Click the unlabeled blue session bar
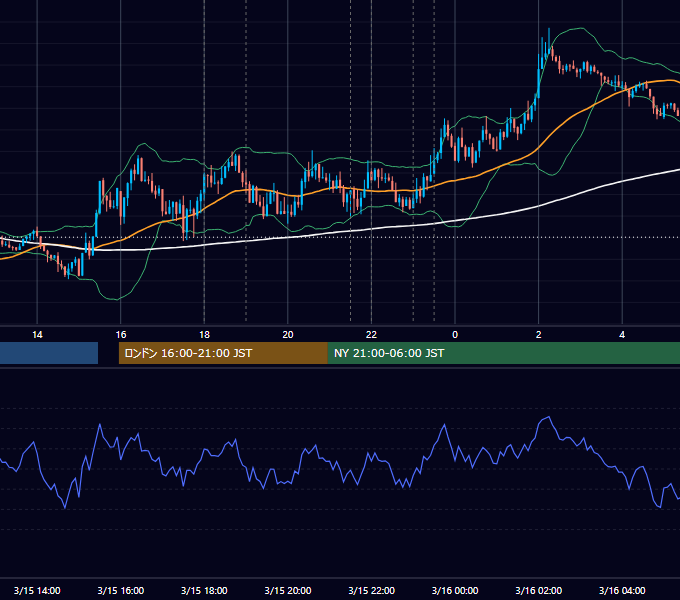680x600 pixels. (x=49, y=353)
